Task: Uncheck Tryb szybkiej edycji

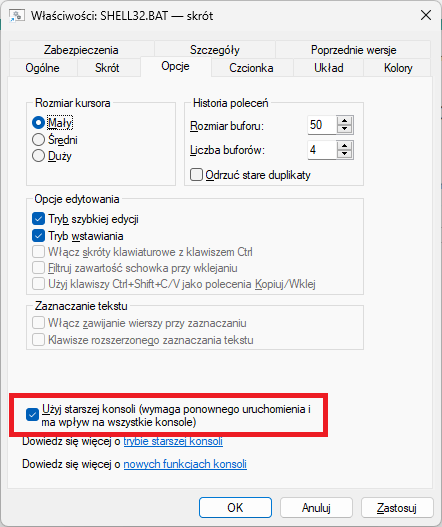Action: tap(38, 219)
